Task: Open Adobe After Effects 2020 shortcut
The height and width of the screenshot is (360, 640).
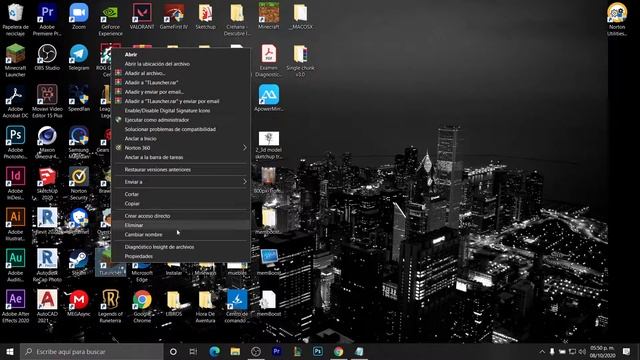Action: tap(16, 306)
